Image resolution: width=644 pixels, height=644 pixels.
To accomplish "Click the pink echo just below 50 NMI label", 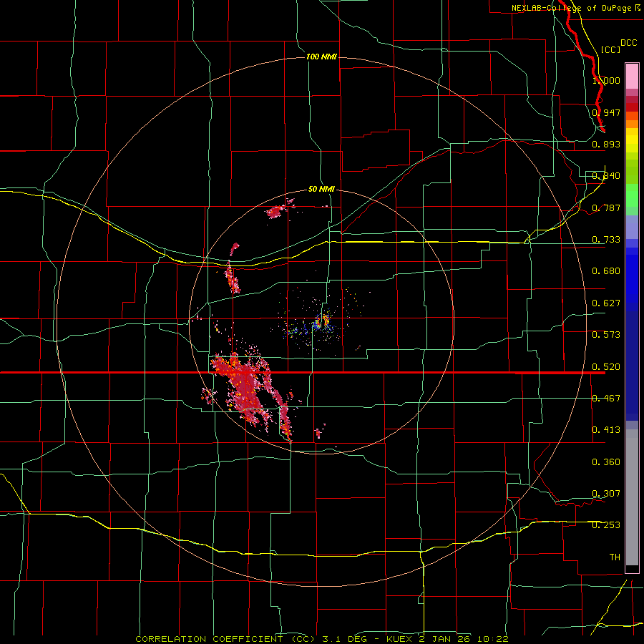I will [279, 210].
